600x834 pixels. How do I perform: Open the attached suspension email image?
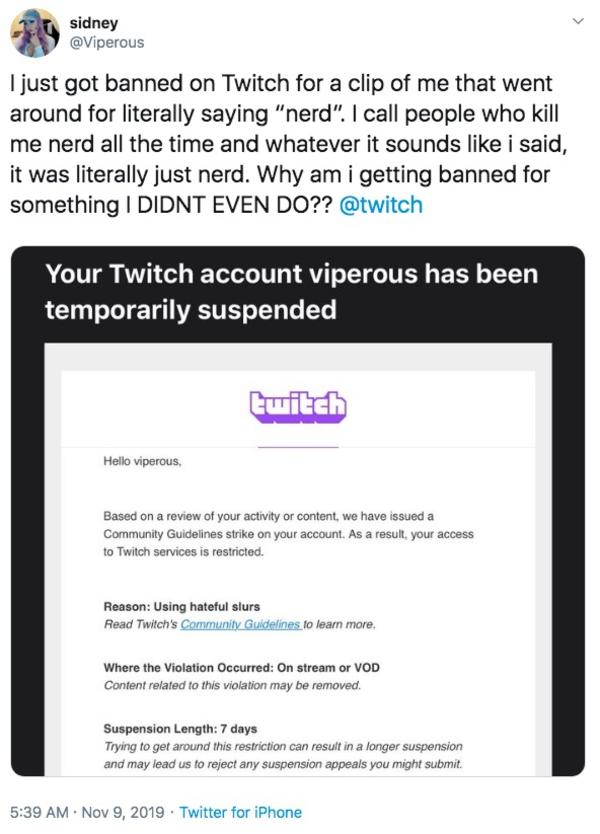(298, 511)
